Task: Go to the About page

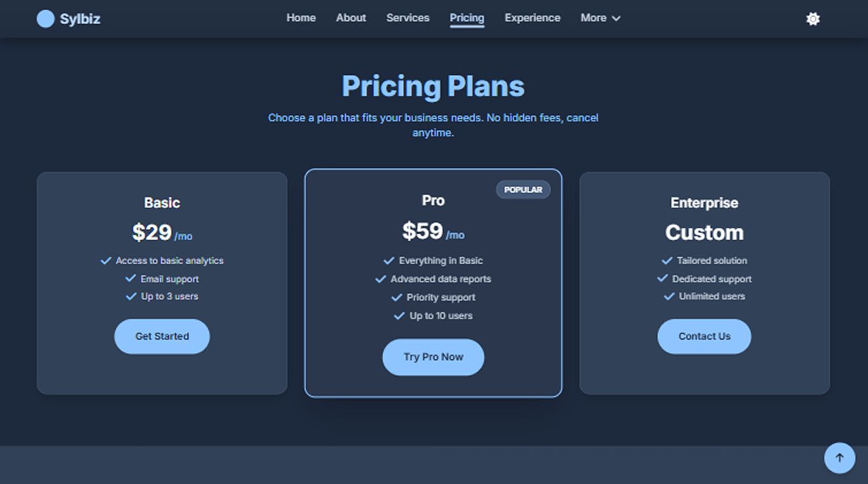Action: tap(351, 18)
